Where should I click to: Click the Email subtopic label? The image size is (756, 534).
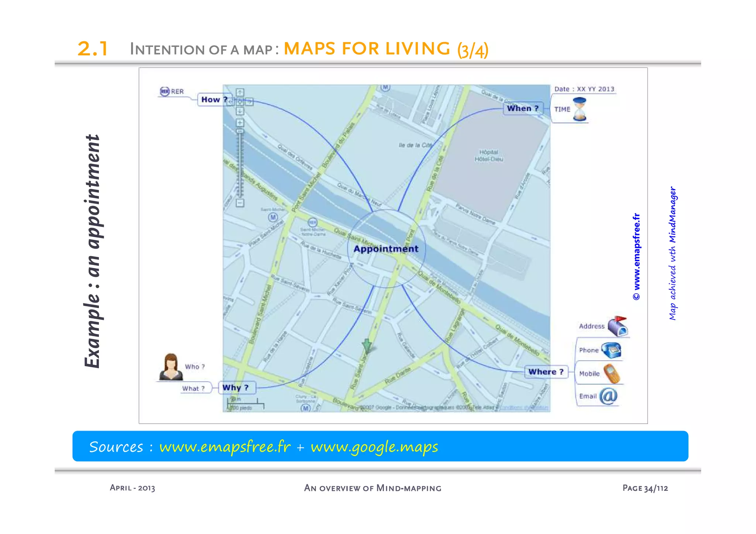point(588,396)
